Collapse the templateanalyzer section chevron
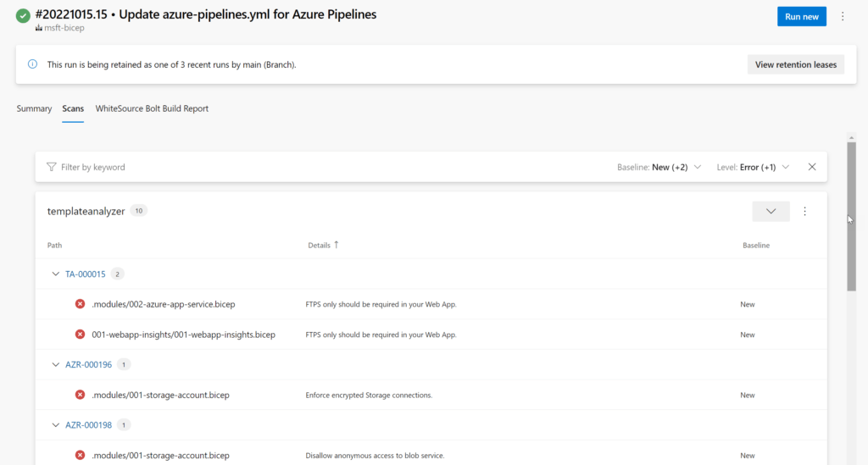The height and width of the screenshot is (465, 868). pos(771,211)
